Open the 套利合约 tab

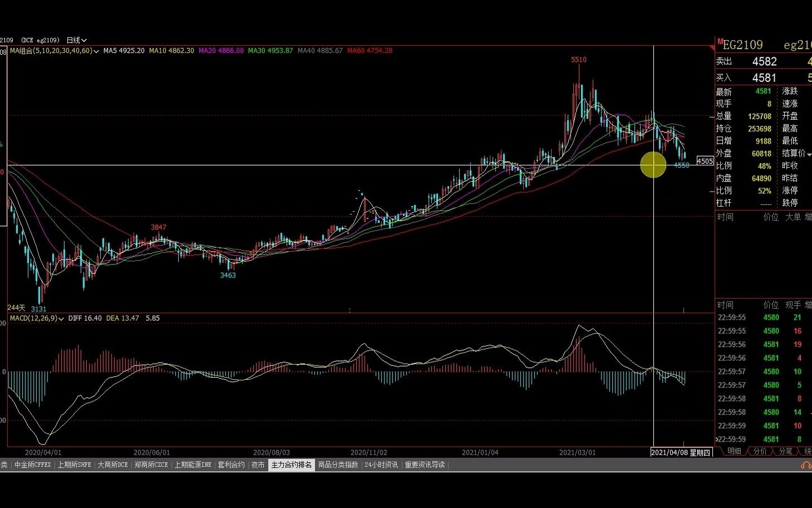click(x=231, y=465)
